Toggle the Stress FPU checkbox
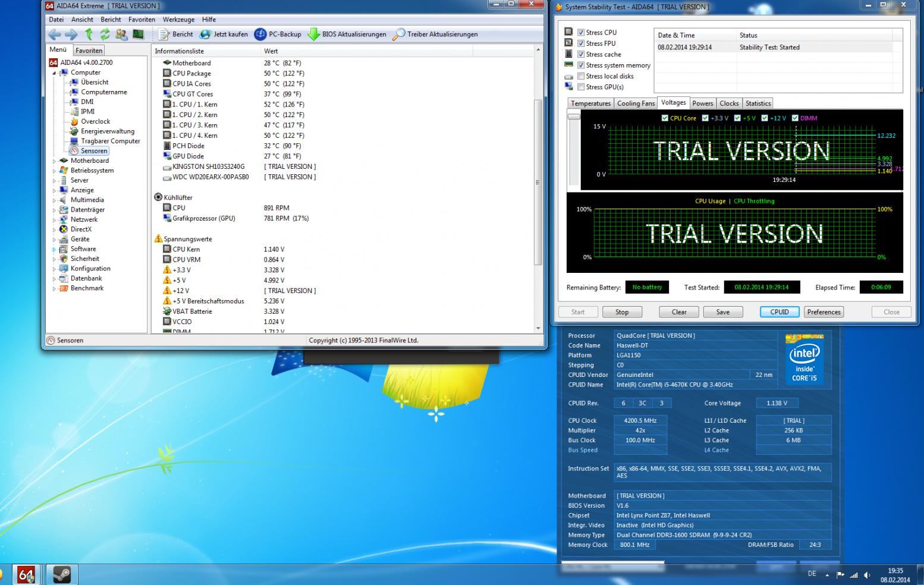The height and width of the screenshot is (585, 924). click(x=581, y=43)
